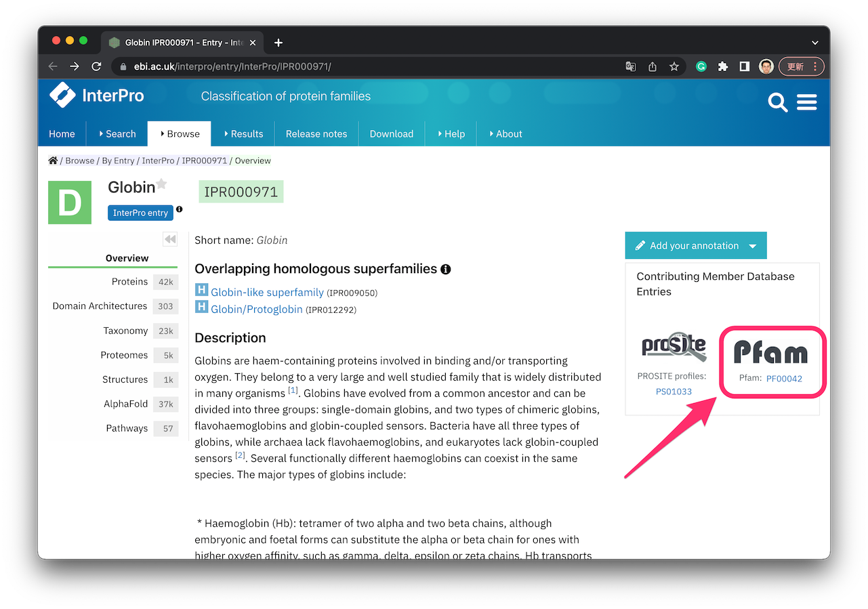Click the browser address bar
Image resolution: width=868 pixels, height=609 pixels.
click(x=366, y=66)
